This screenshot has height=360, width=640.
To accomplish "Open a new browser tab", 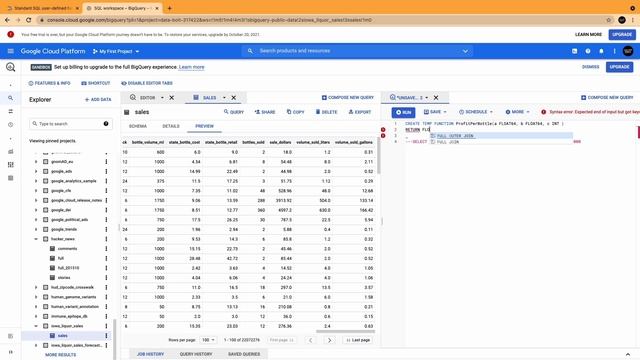I will pyautogui.click(x=169, y=8).
